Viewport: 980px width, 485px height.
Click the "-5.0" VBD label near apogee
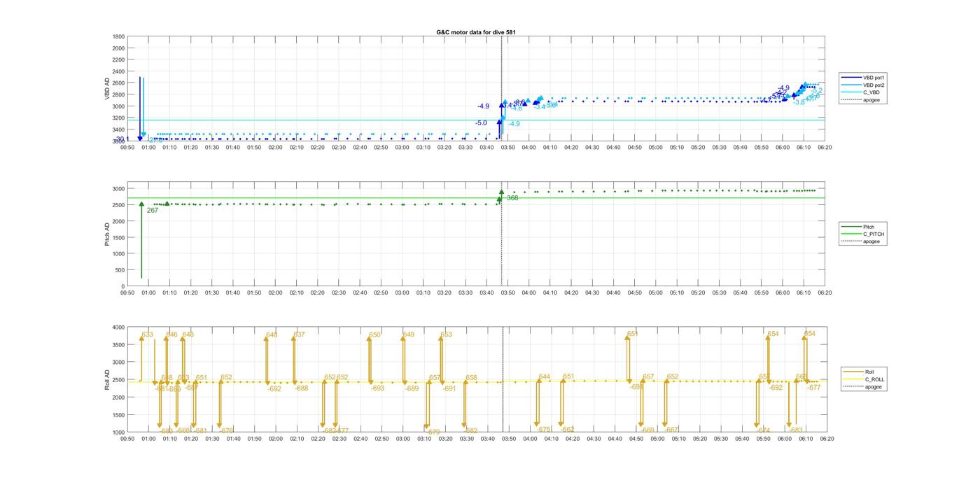pos(481,123)
